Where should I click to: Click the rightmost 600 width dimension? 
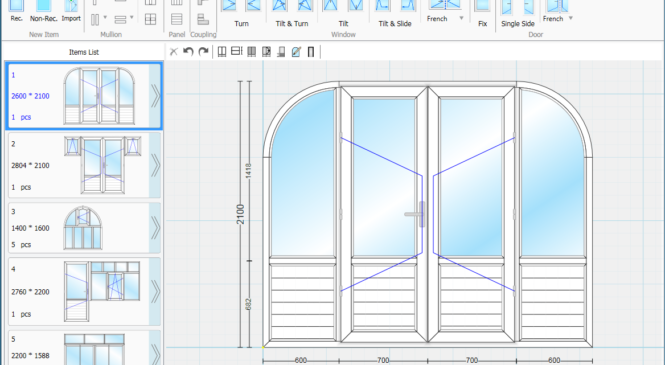(x=554, y=360)
